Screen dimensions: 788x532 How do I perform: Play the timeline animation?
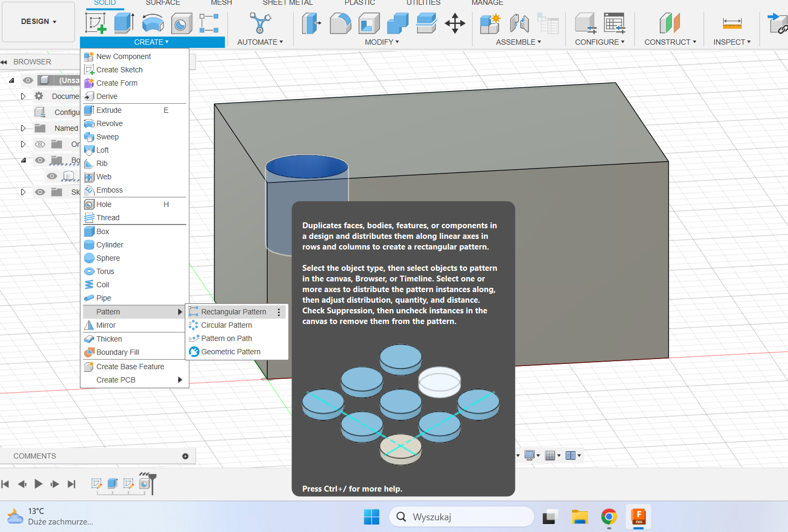click(x=38, y=484)
